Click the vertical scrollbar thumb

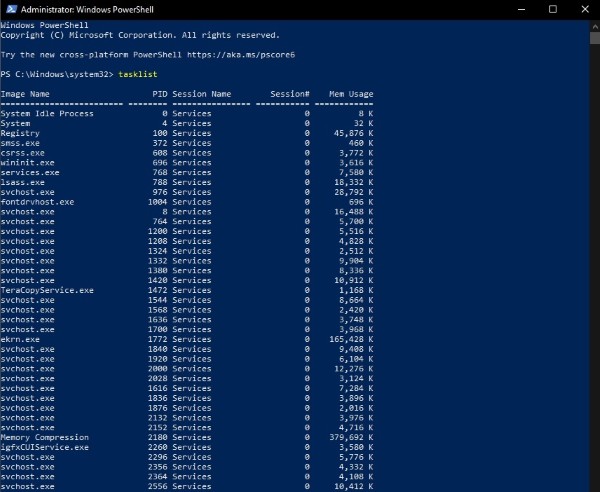point(595,38)
